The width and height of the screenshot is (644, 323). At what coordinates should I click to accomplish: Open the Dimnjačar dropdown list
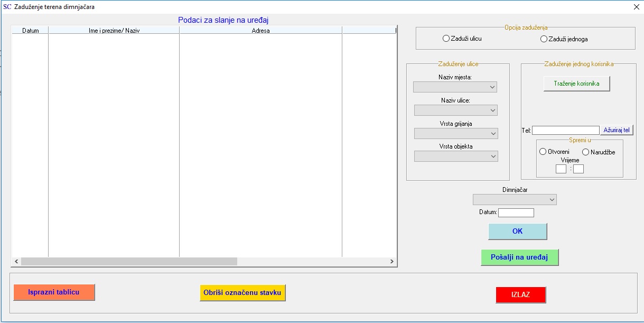(x=515, y=199)
